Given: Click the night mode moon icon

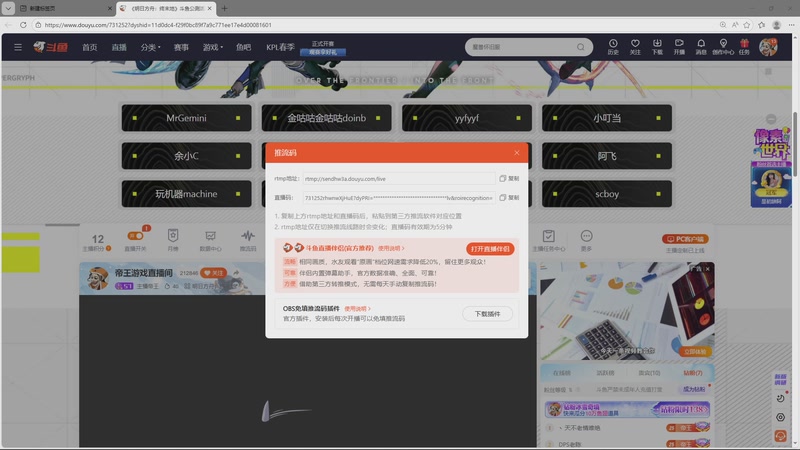Looking at the screenshot, I should pos(780,398).
